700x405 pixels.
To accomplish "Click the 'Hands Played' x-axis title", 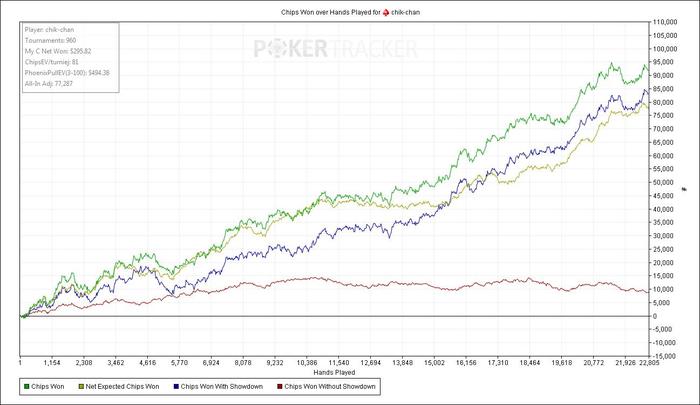I will click(x=334, y=372).
